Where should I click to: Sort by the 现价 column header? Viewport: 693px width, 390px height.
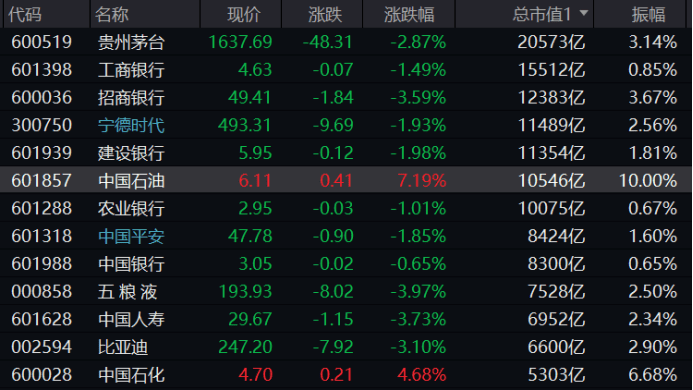pos(241,14)
